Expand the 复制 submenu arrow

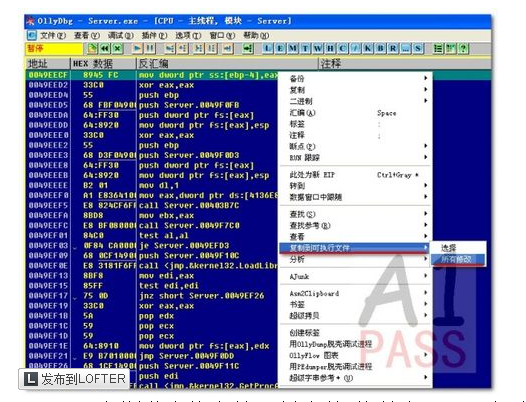[x=425, y=89]
